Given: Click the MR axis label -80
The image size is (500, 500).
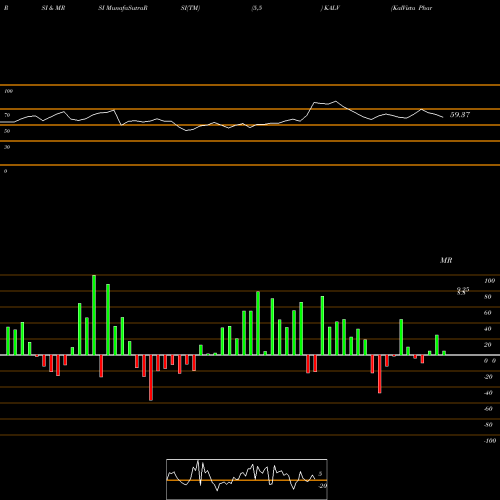Looking at the screenshot, I should point(488,425).
